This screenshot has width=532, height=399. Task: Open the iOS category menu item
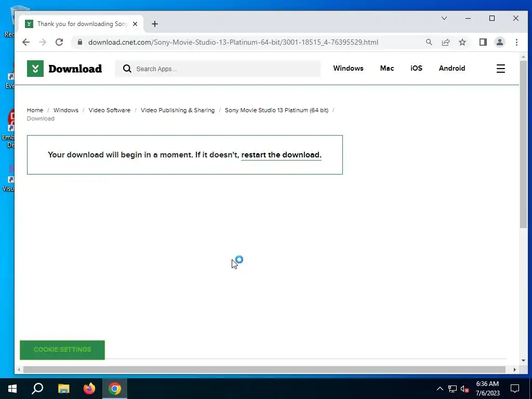coord(416,68)
